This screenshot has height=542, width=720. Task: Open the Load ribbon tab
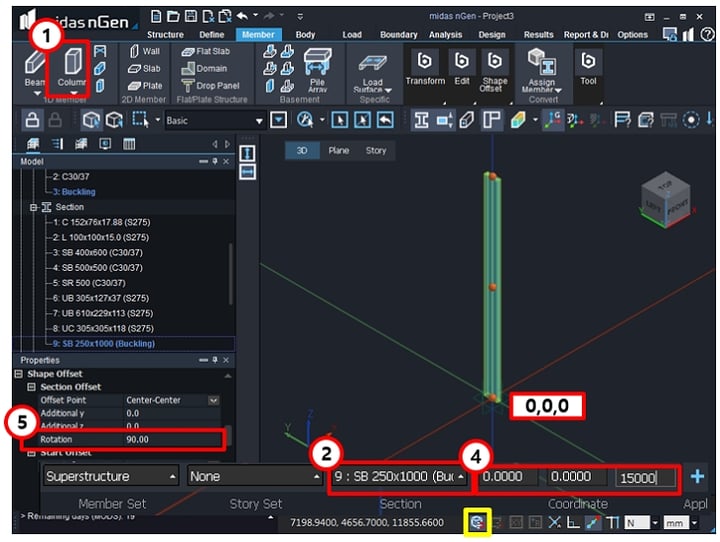coord(352,35)
